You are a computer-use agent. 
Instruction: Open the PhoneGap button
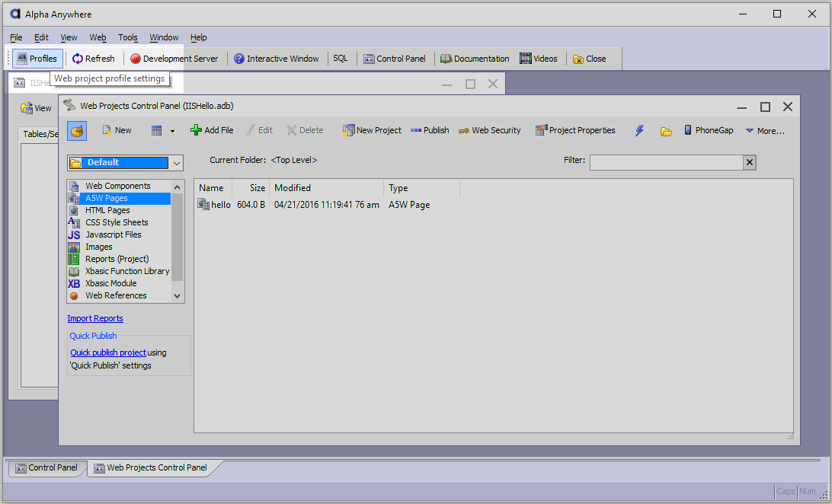tap(709, 130)
